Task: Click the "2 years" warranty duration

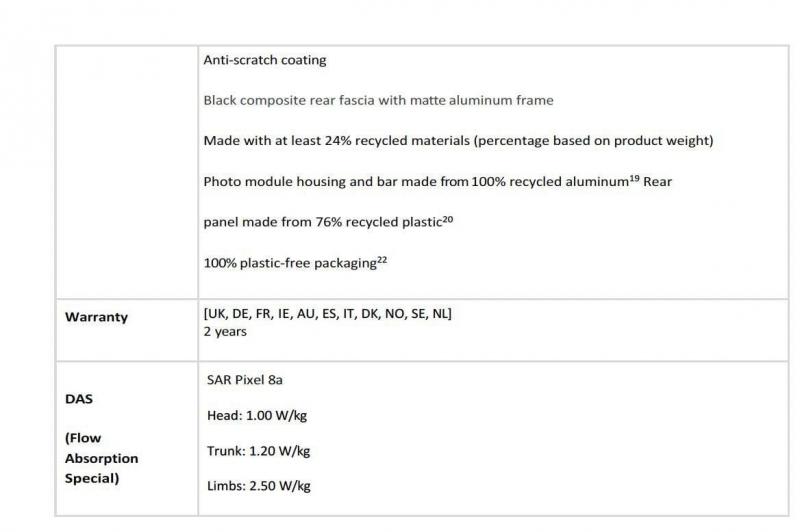Action: point(225,332)
